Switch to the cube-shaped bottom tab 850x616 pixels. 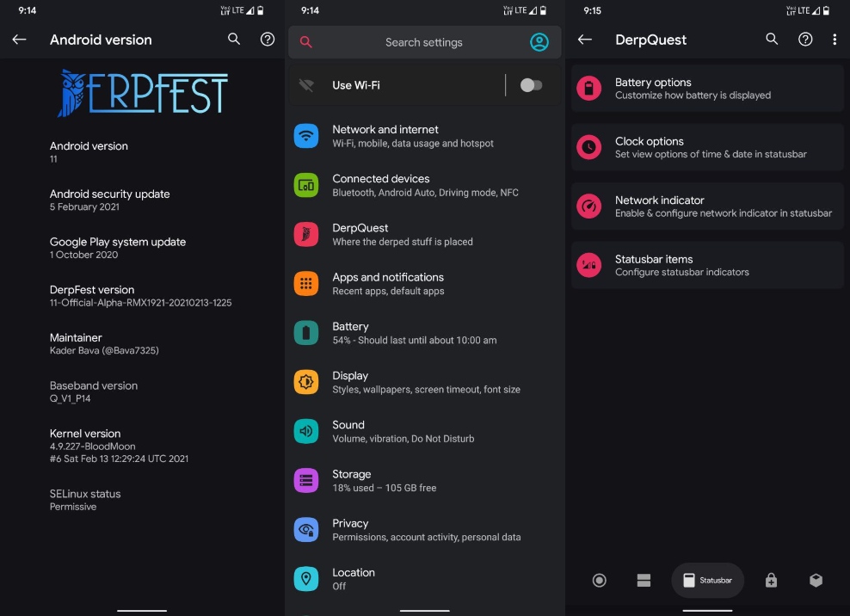pos(816,580)
